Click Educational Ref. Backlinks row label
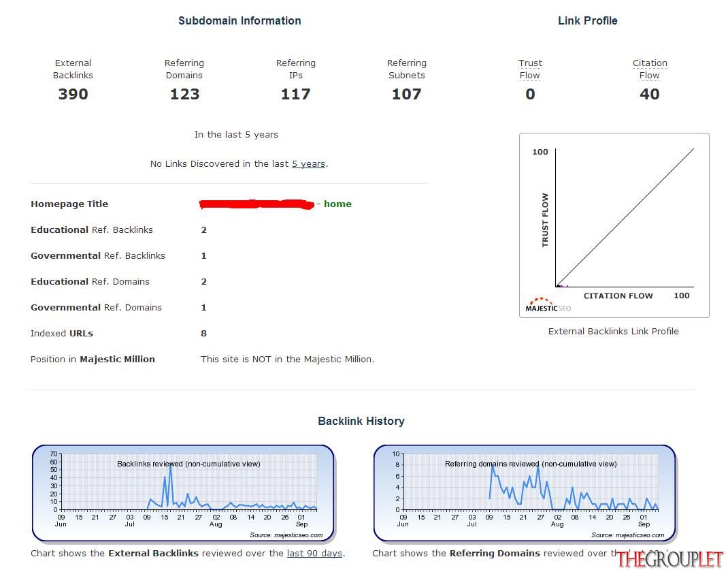This screenshot has width=728, height=572. (x=91, y=230)
